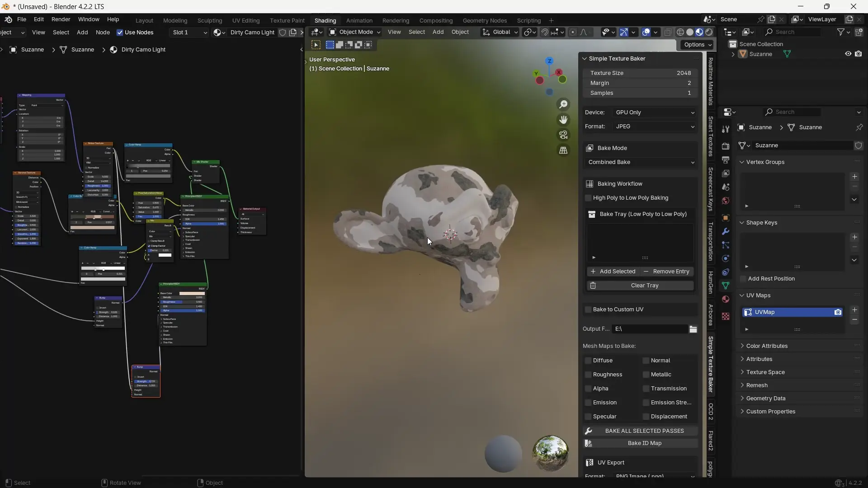Click the pan view hand gizmo
868x488 pixels.
563,120
